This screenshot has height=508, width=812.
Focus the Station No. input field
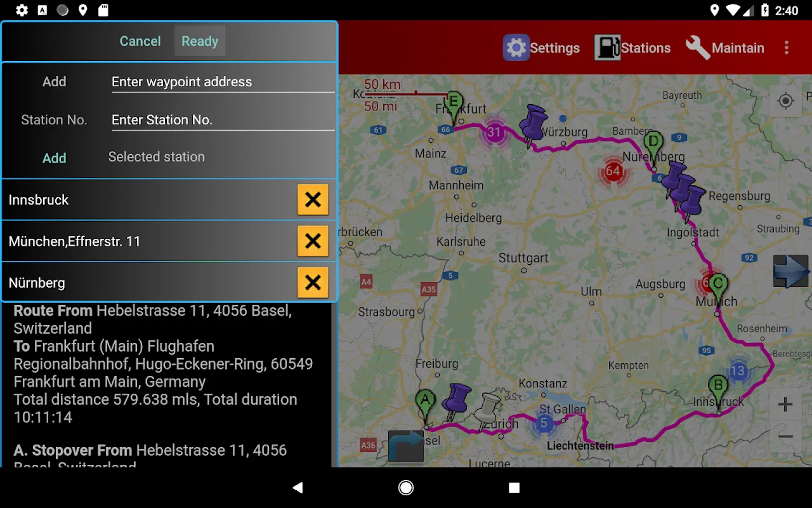pyautogui.click(x=223, y=120)
